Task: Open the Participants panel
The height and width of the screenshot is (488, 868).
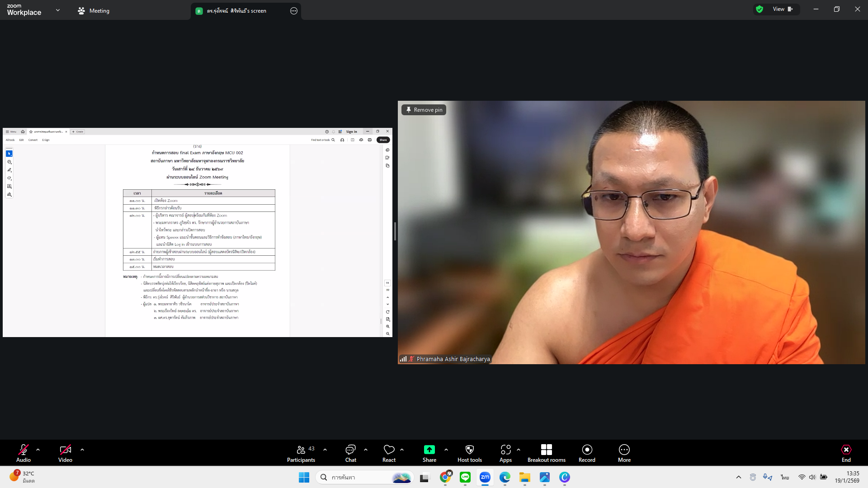Action: coord(301,453)
